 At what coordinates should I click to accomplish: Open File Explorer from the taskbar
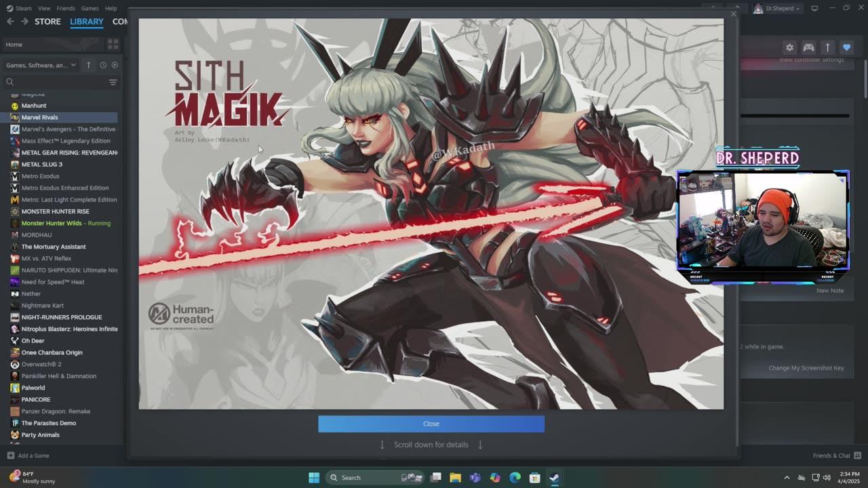pos(456,477)
